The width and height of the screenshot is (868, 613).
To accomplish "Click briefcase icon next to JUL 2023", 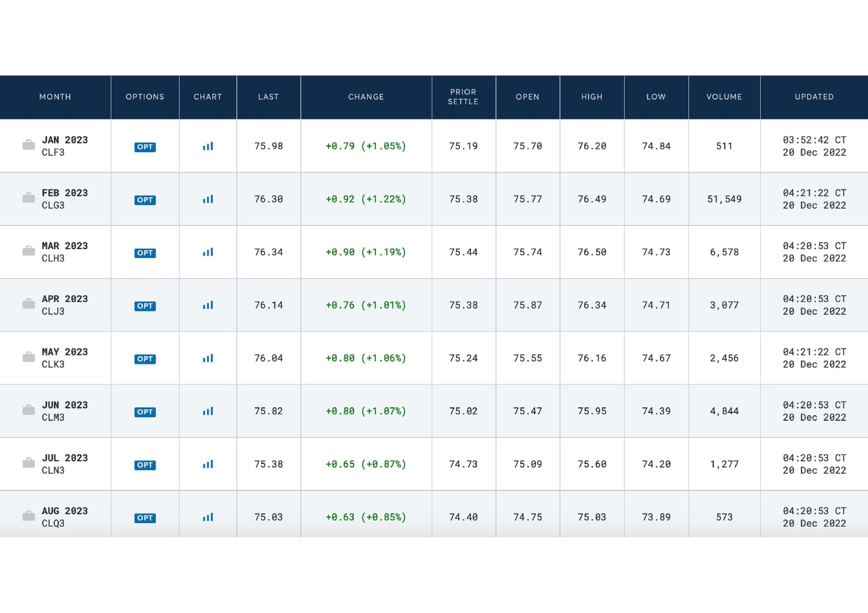I will [28, 464].
